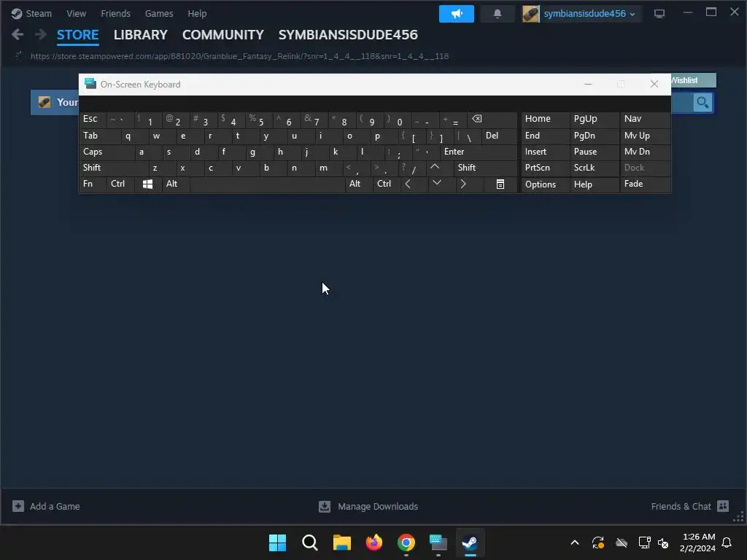Click the store search magnifier icon
Image resolution: width=747 pixels, height=560 pixels.
click(x=703, y=102)
